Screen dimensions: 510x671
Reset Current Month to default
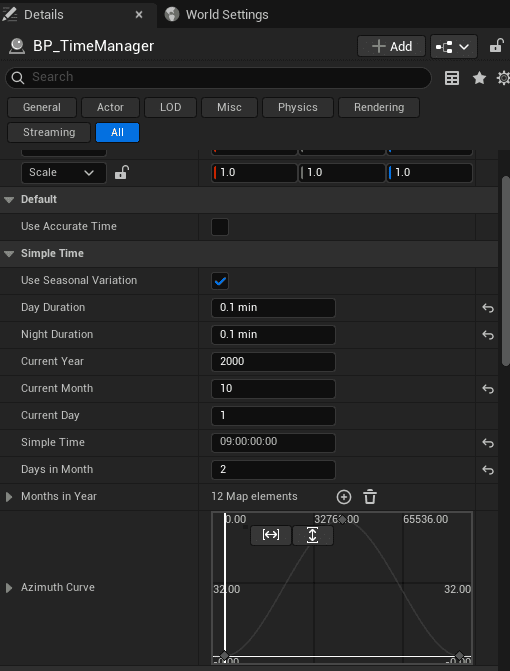[x=488, y=389]
